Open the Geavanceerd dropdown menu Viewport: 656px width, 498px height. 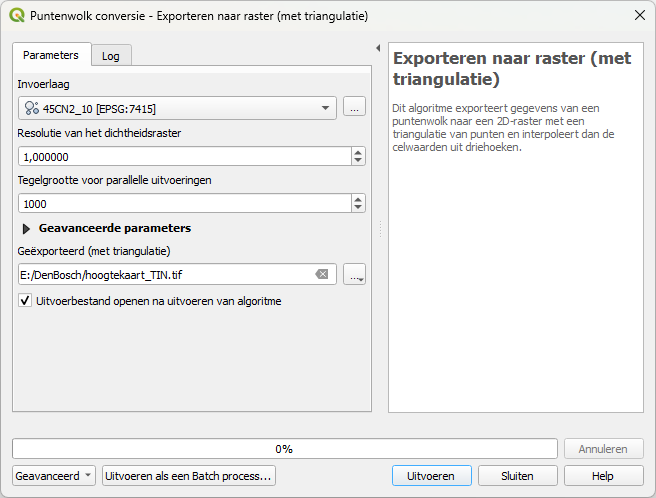point(55,476)
